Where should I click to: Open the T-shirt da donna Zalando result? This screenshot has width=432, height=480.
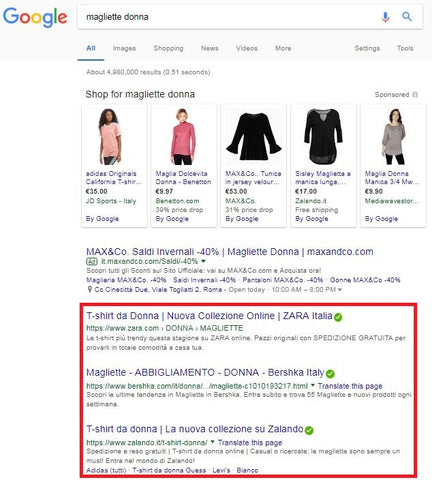coord(195,429)
